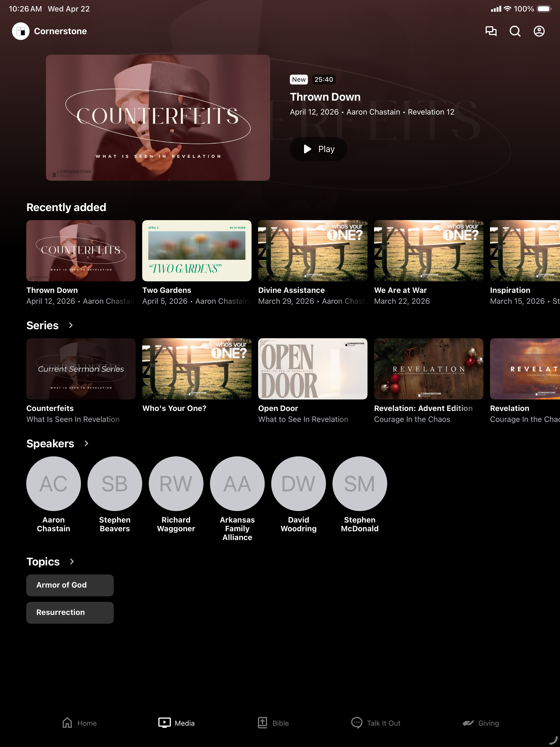Screen dimensions: 560x747
Task: Tap the Talk It Out bubble icon
Action: pyautogui.click(x=357, y=723)
